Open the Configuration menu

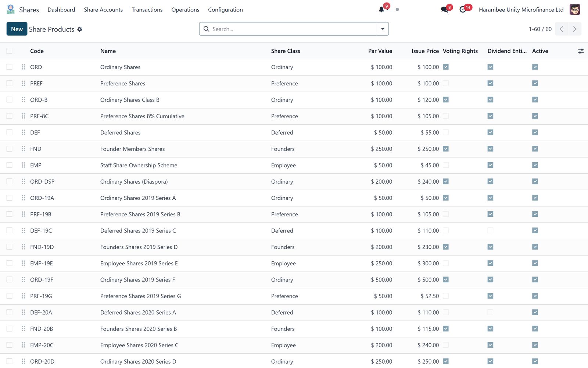coord(225,10)
